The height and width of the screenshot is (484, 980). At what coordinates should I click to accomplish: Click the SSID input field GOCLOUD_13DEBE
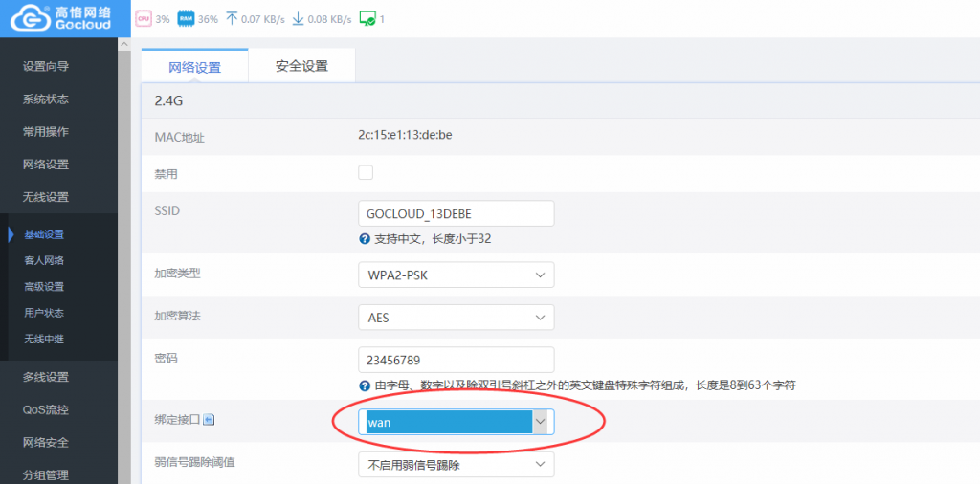click(457, 213)
